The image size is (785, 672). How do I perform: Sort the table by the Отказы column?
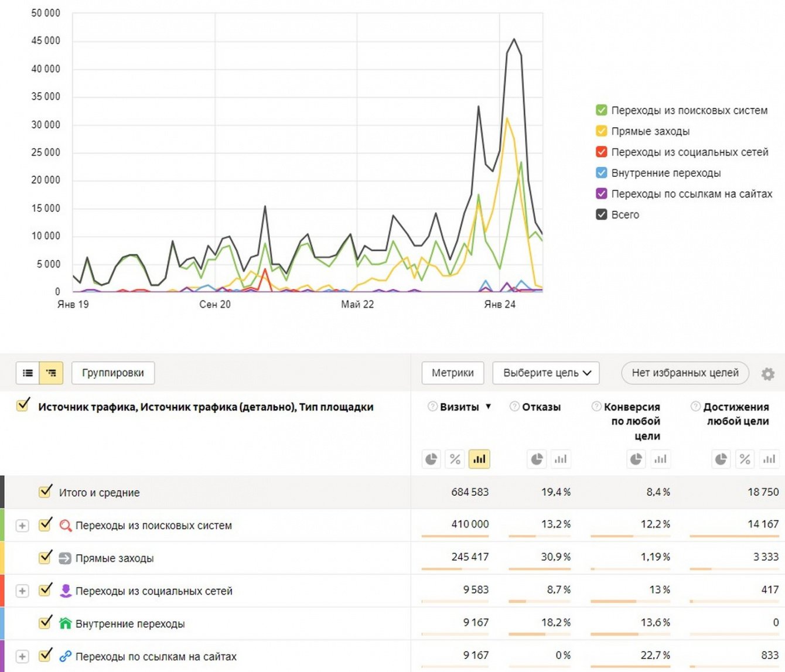[541, 407]
